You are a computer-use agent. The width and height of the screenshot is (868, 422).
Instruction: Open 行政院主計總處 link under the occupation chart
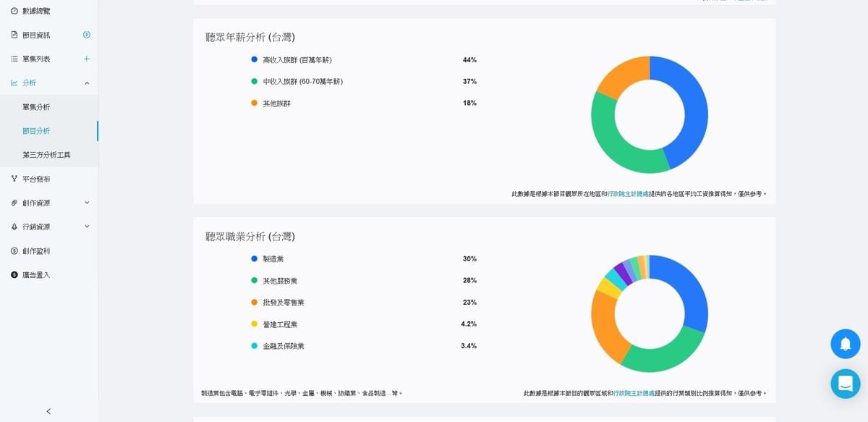point(634,393)
